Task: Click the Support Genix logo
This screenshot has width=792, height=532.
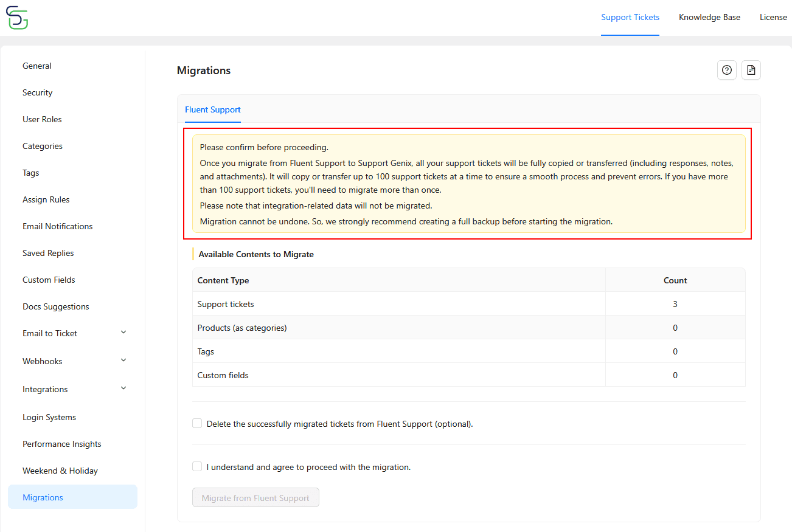Action: click(17, 18)
